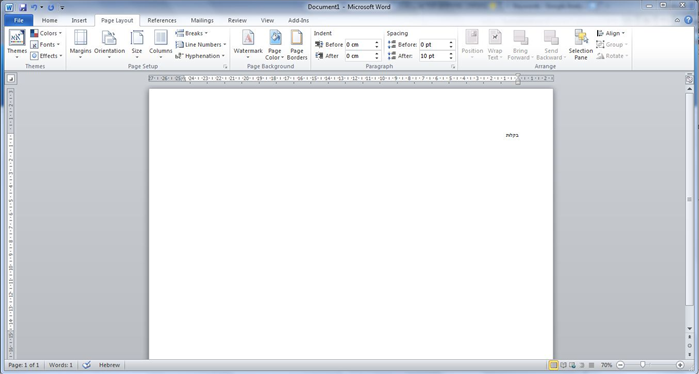Save document from Quick Access Toolbar
Viewport: 699px width, 374px height.
click(x=23, y=7)
